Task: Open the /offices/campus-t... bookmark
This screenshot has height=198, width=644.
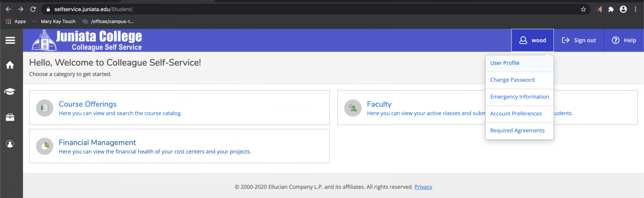Action: coord(108,21)
